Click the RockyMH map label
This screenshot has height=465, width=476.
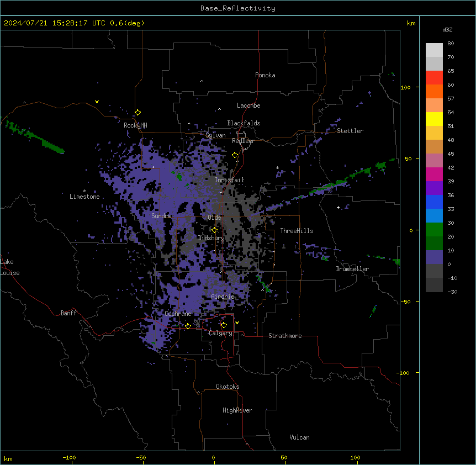tap(135, 125)
